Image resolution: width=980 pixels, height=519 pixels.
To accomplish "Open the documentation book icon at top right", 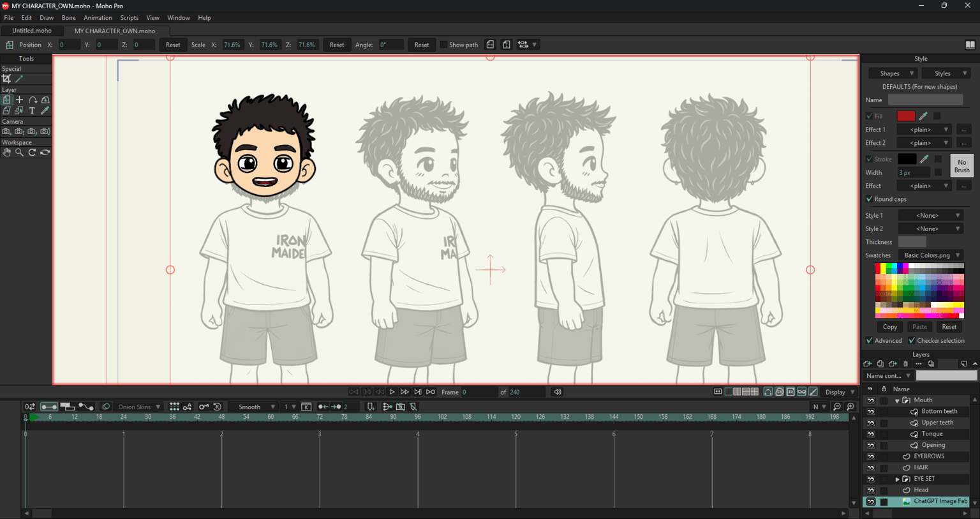I will coord(970,45).
